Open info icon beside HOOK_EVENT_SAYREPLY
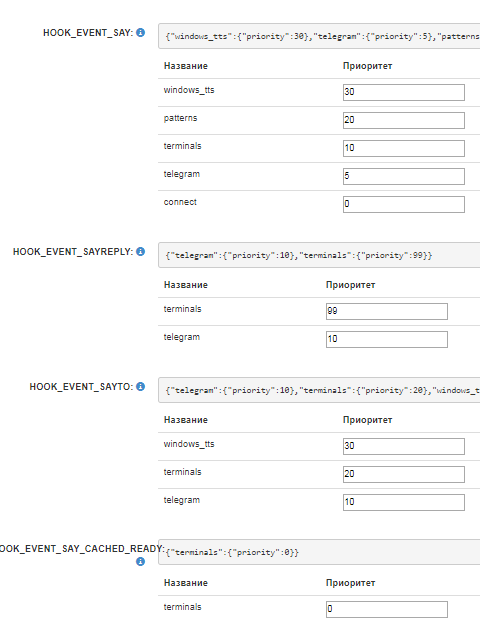 click(140, 252)
